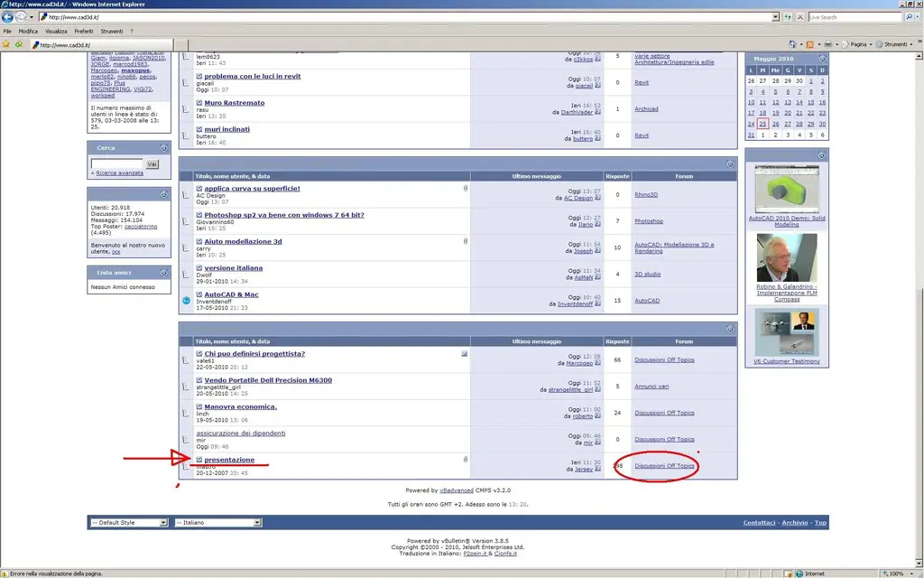The height and width of the screenshot is (578, 924).
Task: Click the 'AutoCAD 2010 Demo: Solid Modeling' thumbnail
Action: point(787,189)
